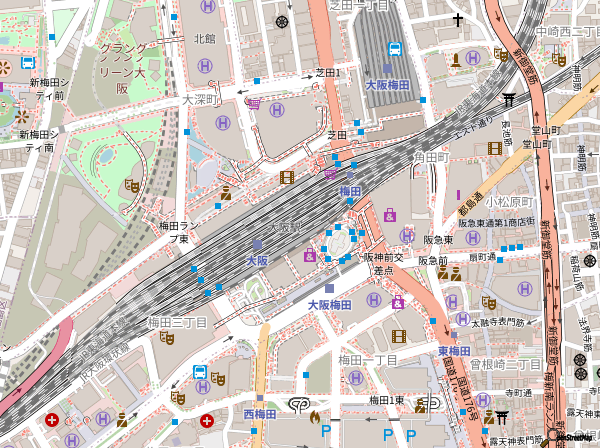Click the monument icon near 中崎西二丁目
This screenshot has height=448, width=600.
pyautogui.click(x=458, y=60)
